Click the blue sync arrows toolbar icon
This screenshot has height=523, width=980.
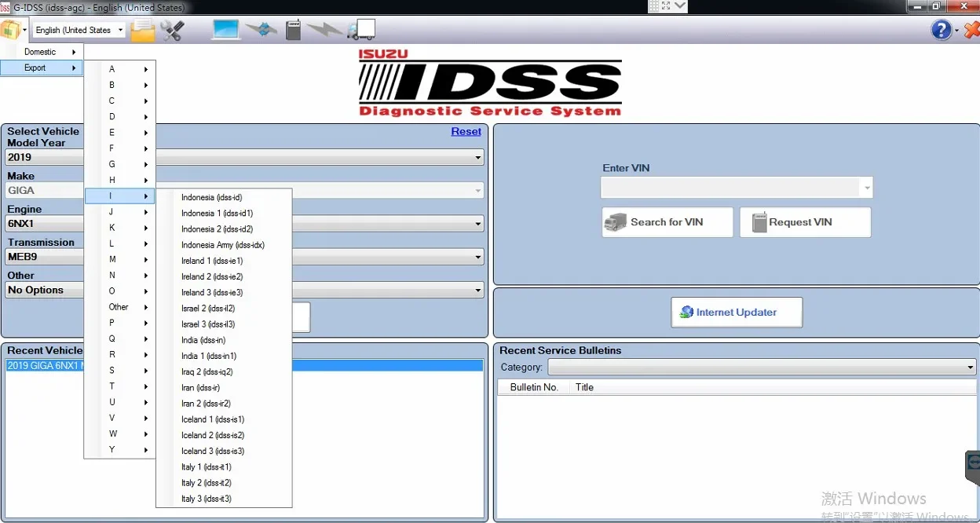pyautogui.click(x=261, y=31)
